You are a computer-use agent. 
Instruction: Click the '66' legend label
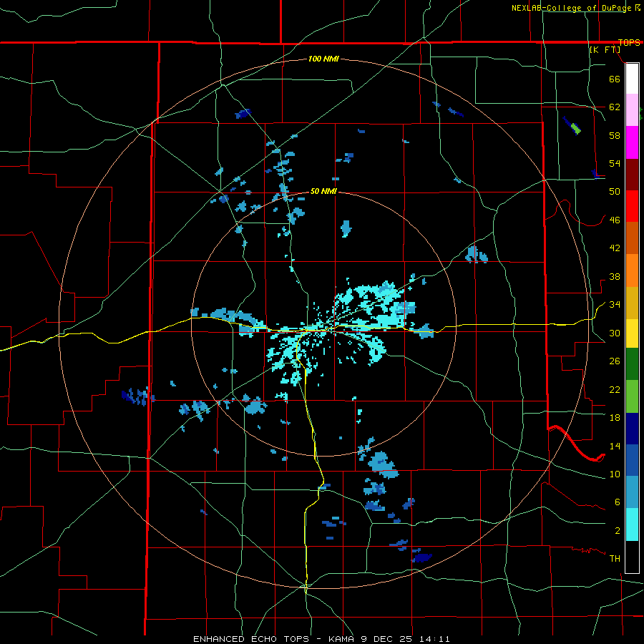click(615, 79)
